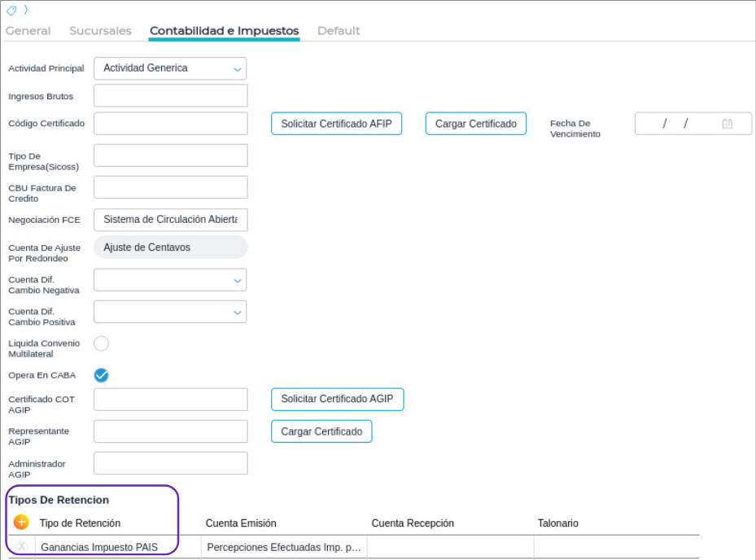Click the CBU Factura De Credito field
Screen dimensions: 756x560
pyautogui.click(x=171, y=187)
